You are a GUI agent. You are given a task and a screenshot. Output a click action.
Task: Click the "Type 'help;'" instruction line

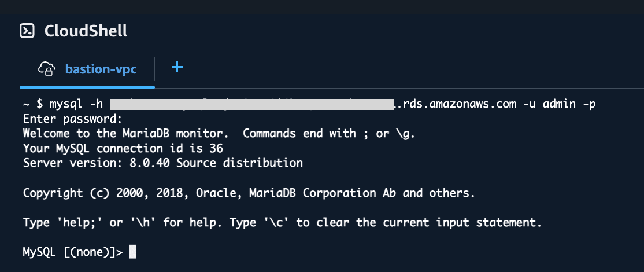point(283,223)
